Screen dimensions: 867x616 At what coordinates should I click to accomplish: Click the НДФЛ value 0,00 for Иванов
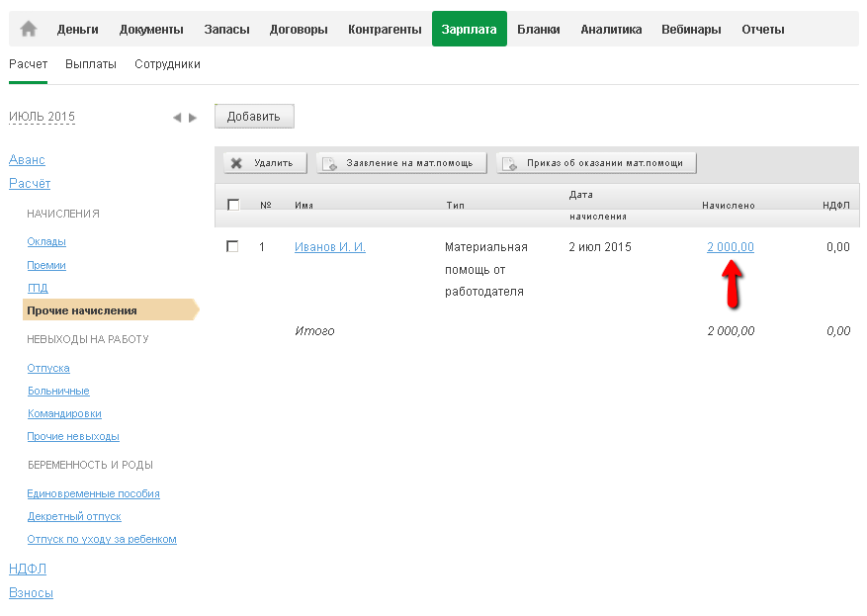tap(838, 247)
